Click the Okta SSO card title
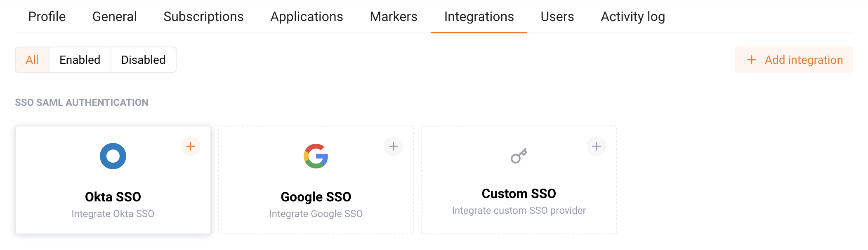This screenshot has height=250, width=868. pyautogui.click(x=113, y=197)
